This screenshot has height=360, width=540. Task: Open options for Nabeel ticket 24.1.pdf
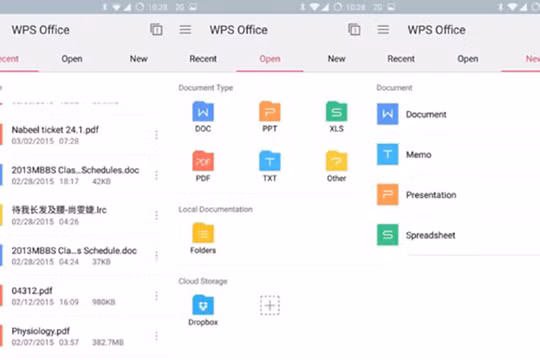coord(156,135)
